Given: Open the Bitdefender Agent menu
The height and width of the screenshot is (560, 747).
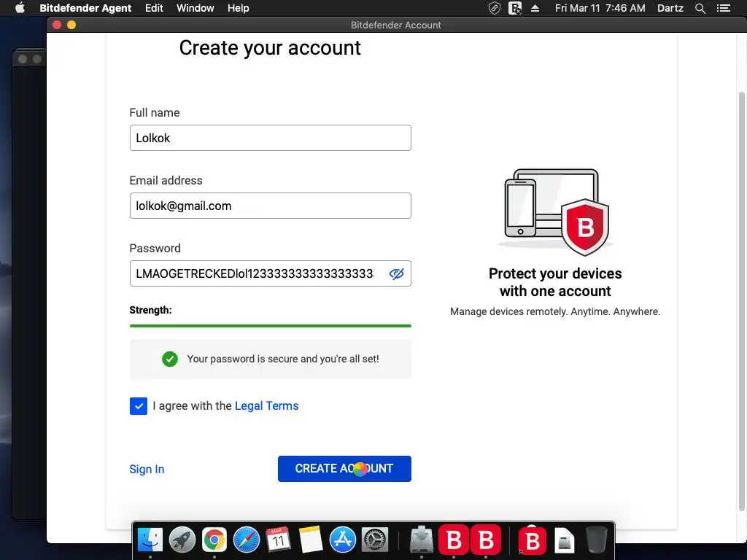Looking at the screenshot, I should 85,8.
